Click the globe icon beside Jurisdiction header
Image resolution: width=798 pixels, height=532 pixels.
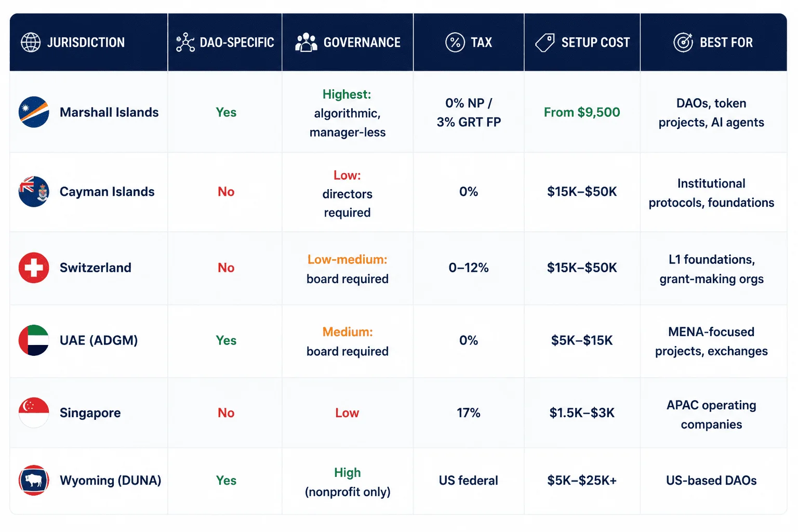point(31,42)
